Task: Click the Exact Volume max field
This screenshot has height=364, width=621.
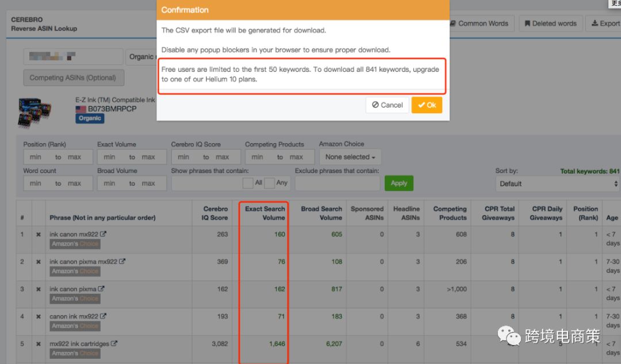Action: tap(149, 157)
